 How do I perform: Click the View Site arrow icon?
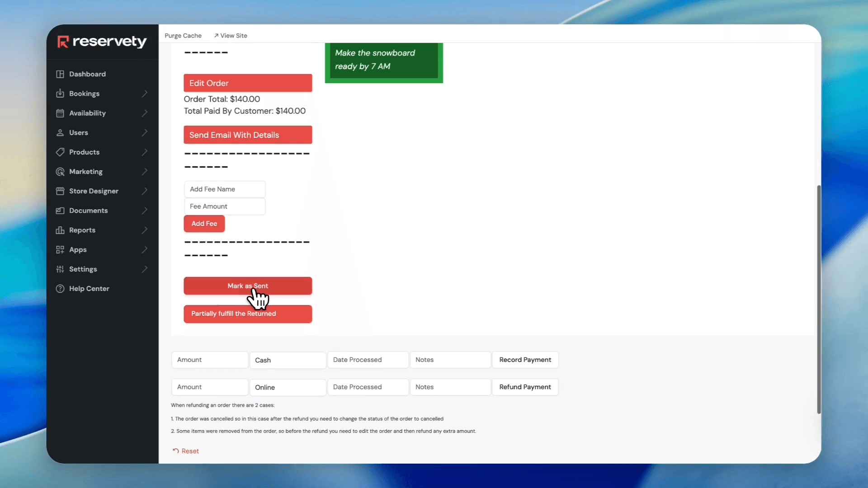[216, 36]
